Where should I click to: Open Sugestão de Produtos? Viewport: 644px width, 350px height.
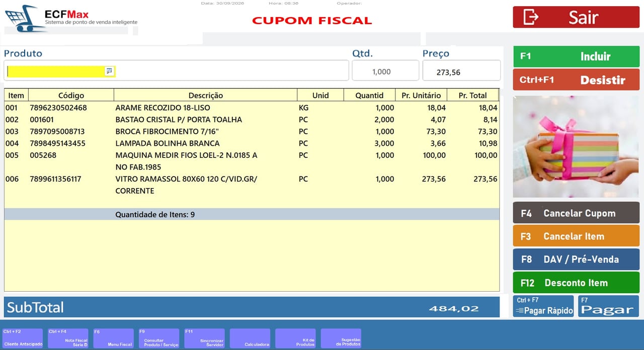click(341, 338)
